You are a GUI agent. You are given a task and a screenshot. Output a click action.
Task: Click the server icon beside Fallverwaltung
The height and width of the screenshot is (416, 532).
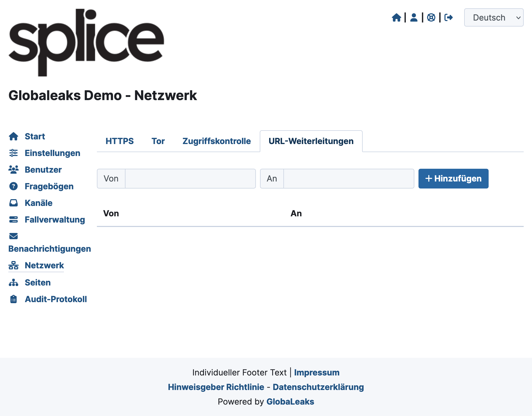(14, 219)
